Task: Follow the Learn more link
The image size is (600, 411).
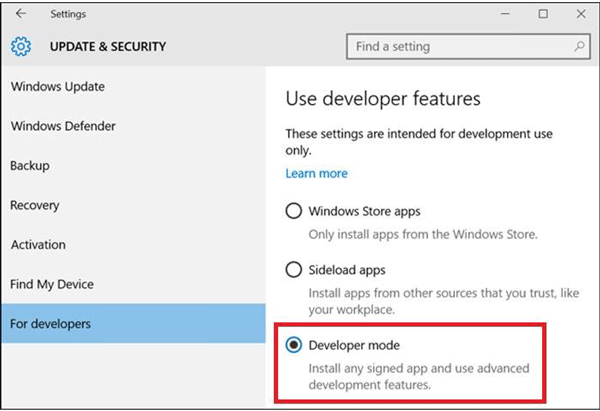Action: point(316,173)
